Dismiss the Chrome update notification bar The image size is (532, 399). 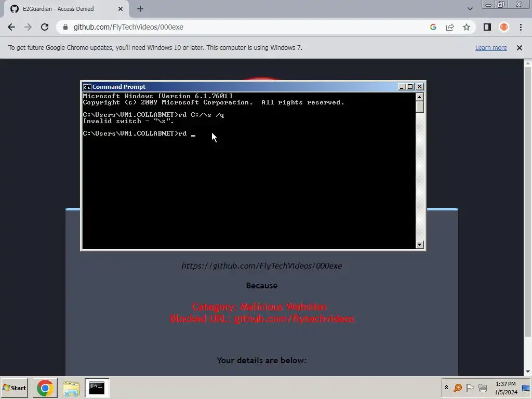pyautogui.click(x=519, y=48)
